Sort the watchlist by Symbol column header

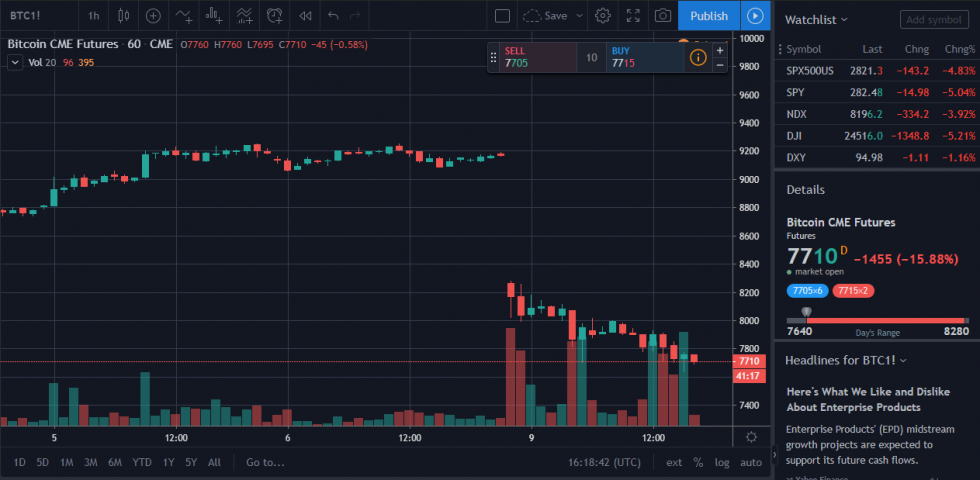(x=803, y=49)
